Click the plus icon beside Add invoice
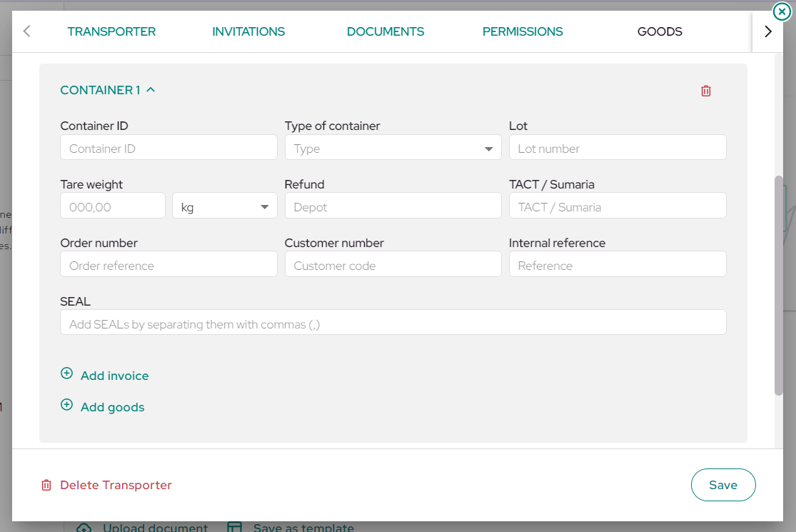796x532 pixels. click(66, 373)
